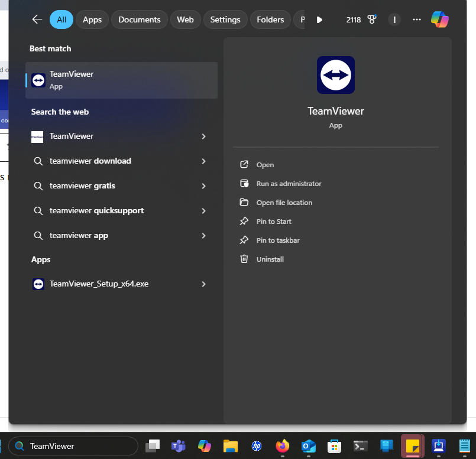476x459 pixels.
Task: Show more filters with the play arrow
Action: click(319, 19)
